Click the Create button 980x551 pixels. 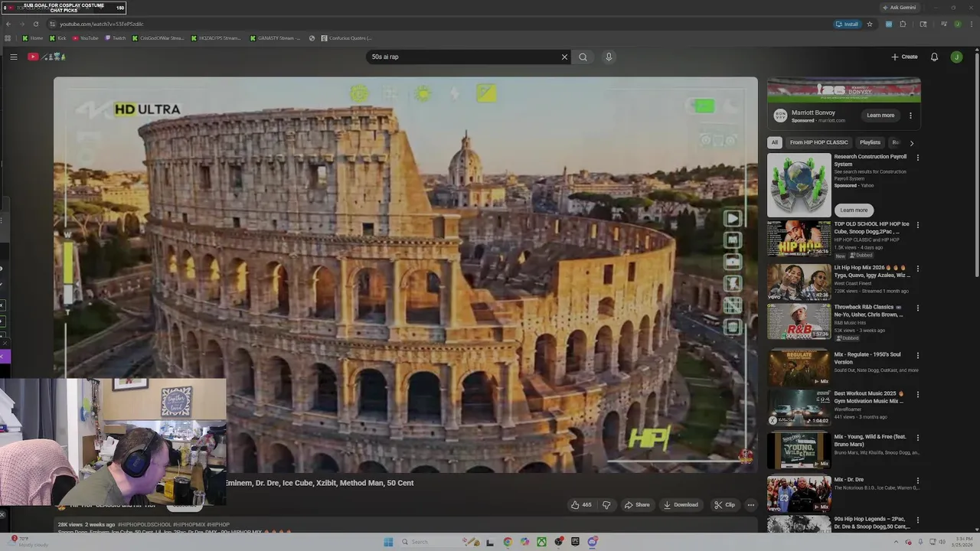point(904,57)
